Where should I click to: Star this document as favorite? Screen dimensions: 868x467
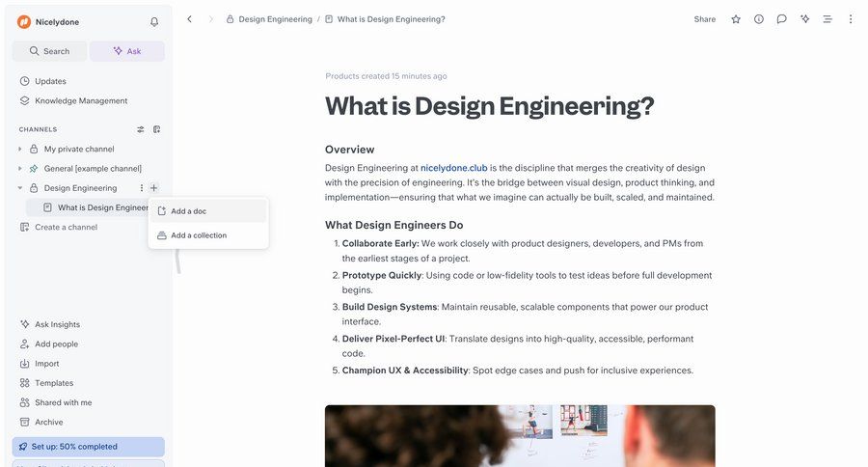tap(736, 19)
